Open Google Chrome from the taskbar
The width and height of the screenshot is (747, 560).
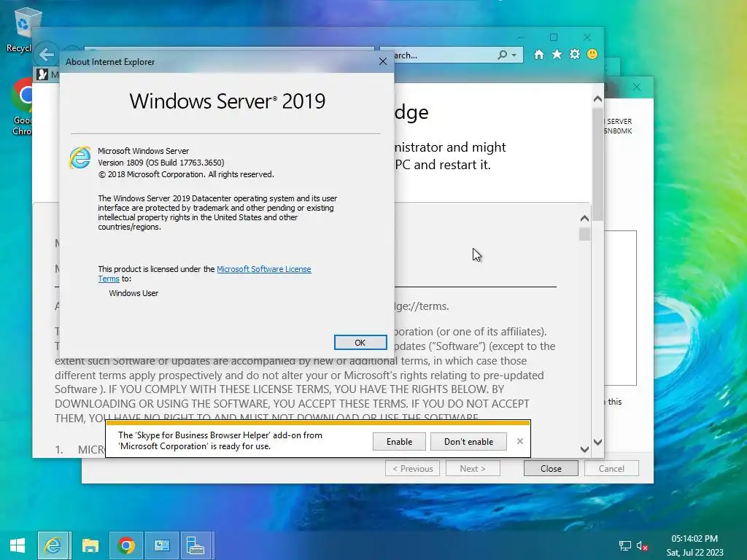tap(125, 545)
